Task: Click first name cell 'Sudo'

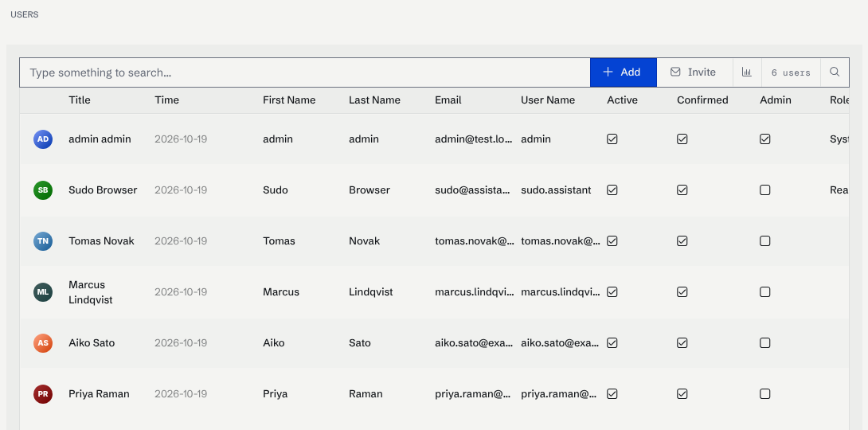Action: click(x=275, y=190)
